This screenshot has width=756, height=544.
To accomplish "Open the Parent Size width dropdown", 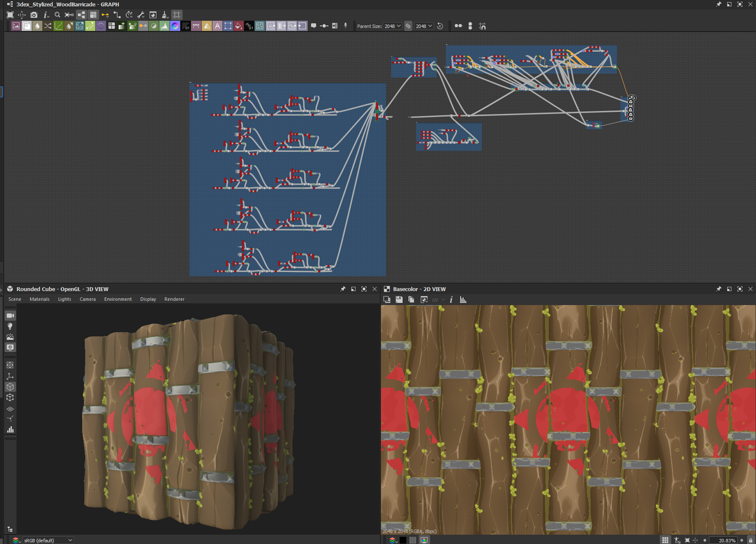I will [392, 26].
